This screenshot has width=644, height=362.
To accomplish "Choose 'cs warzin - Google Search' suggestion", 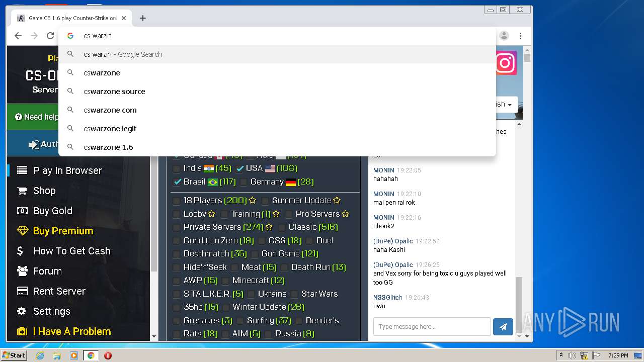I will click(x=277, y=54).
